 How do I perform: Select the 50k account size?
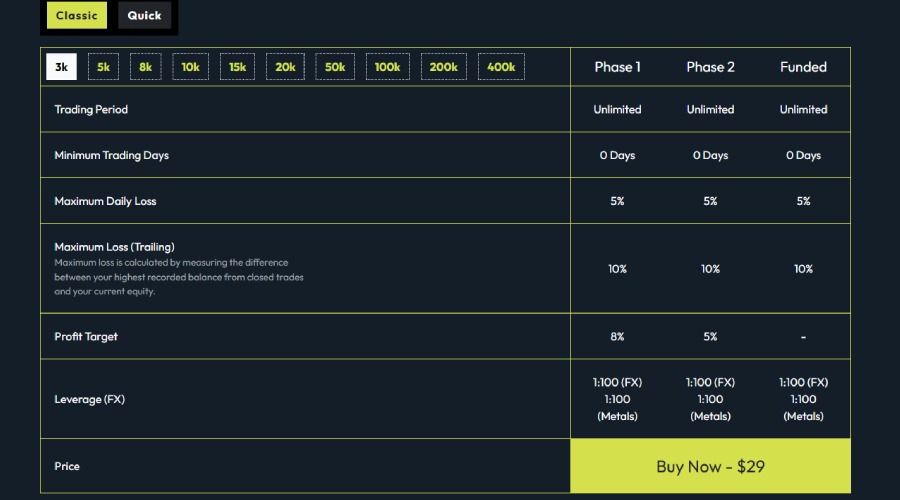[x=335, y=67]
